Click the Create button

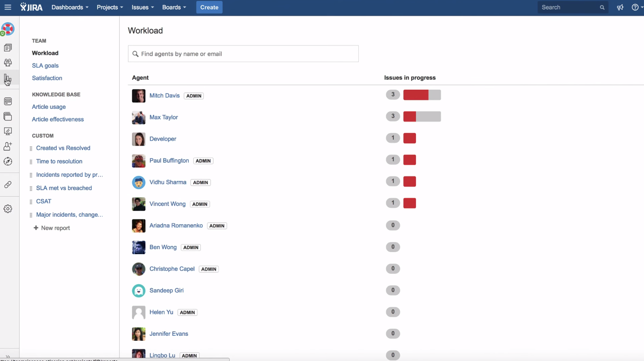point(209,8)
